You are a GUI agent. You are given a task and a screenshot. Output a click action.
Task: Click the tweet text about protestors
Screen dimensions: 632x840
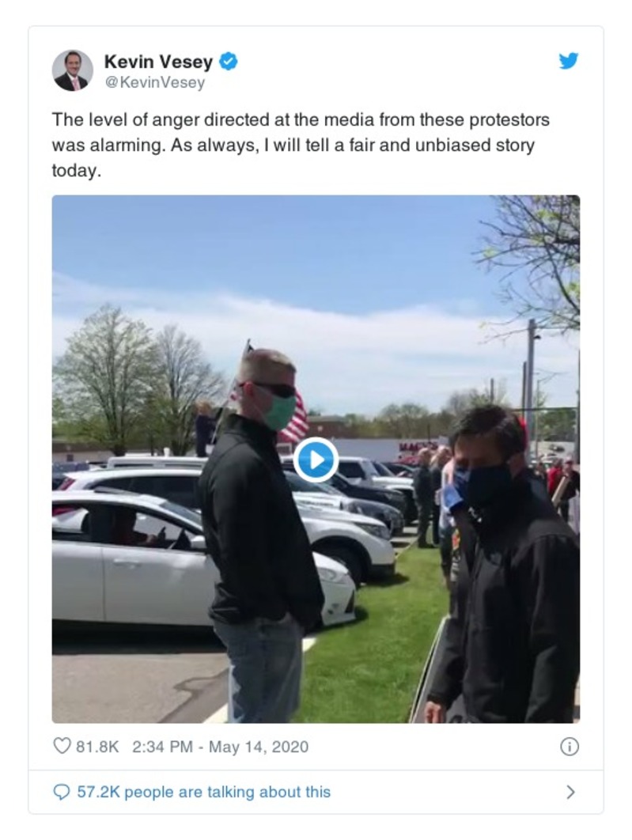click(301, 145)
